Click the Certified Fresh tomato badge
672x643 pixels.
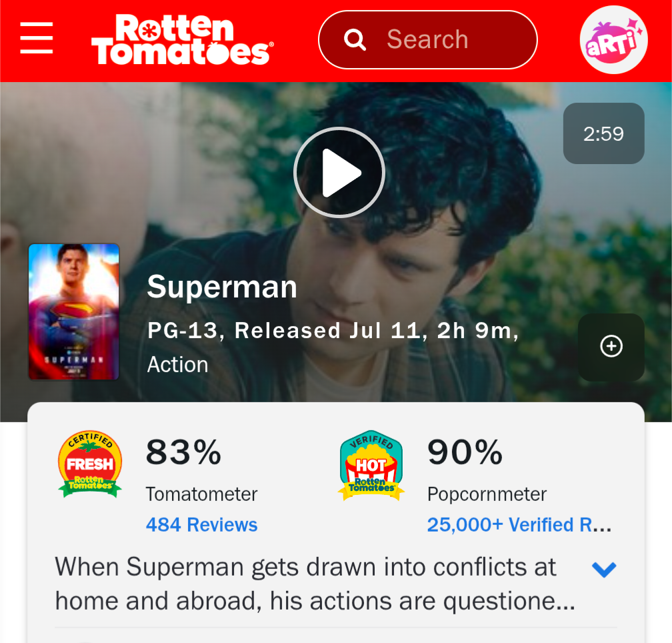pos(90,464)
